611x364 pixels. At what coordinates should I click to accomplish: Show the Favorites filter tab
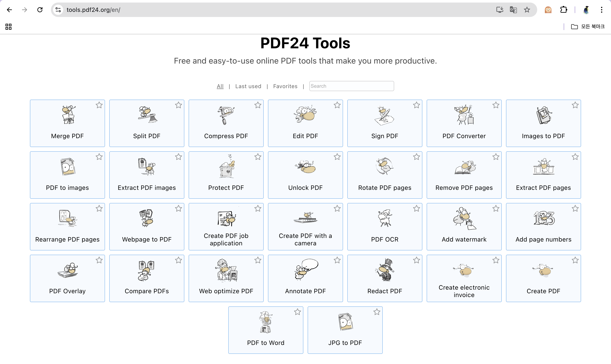(x=285, y=86)
